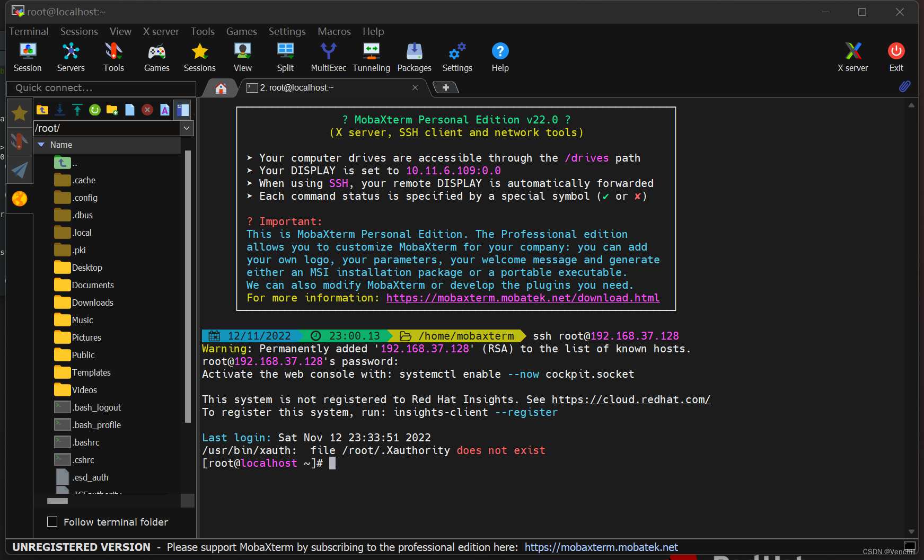Click the Help question mark icon
Viewport: 924px width, 560px height.
[x=500, y=57]
